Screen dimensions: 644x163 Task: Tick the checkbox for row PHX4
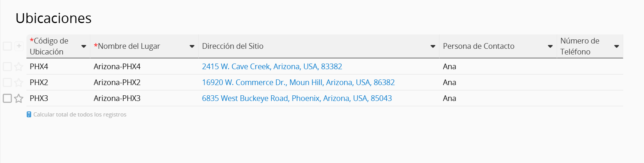pyautogui.click(x=7, y=67)
